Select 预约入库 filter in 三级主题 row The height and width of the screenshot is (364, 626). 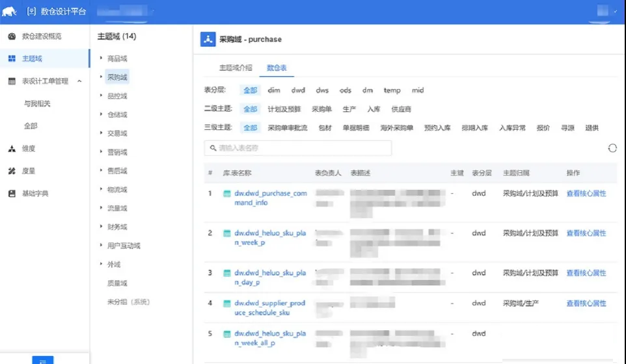click(437, 128)
